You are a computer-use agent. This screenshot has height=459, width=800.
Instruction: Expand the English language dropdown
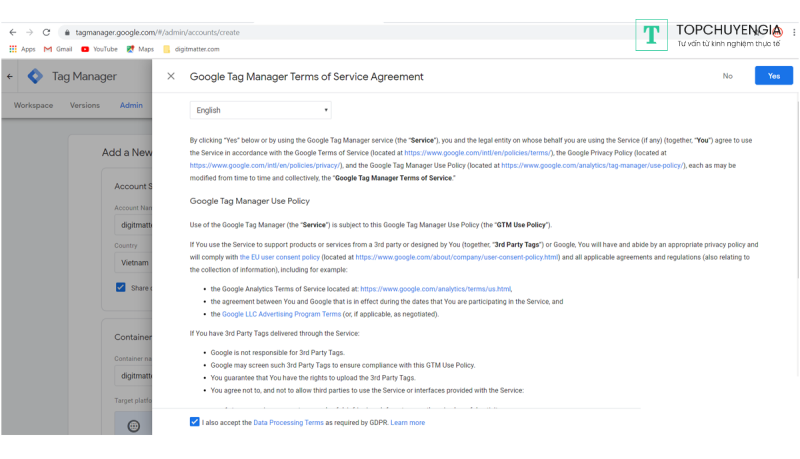point(260,110)
